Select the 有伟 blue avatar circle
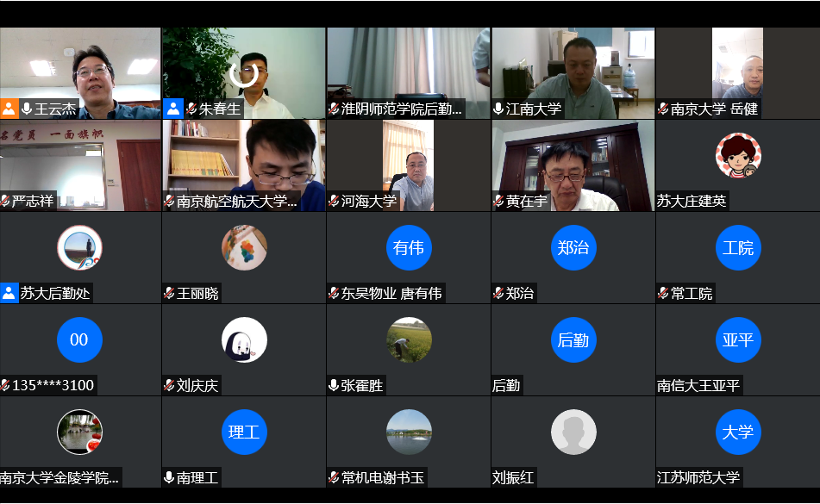 (409, 248)
